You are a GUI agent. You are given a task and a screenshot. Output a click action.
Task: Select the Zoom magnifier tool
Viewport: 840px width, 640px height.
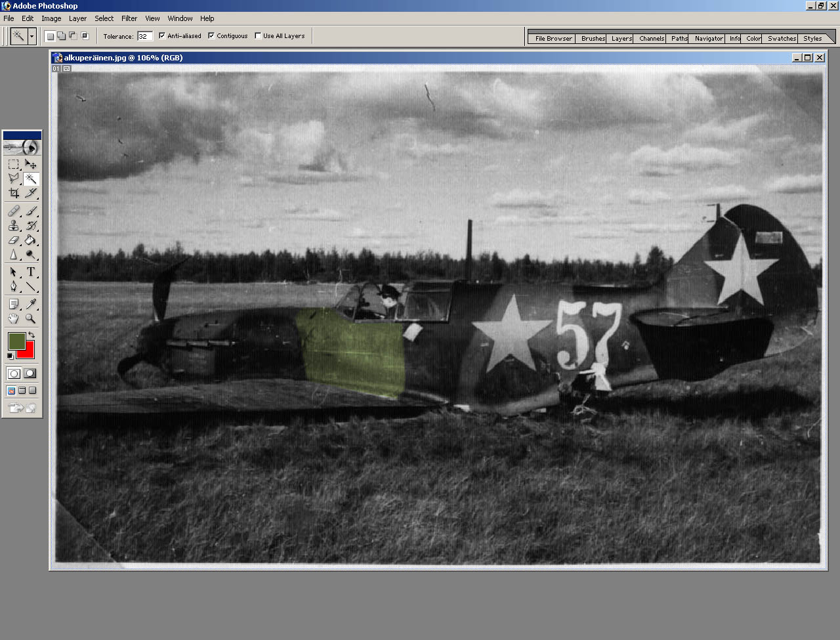31,318
